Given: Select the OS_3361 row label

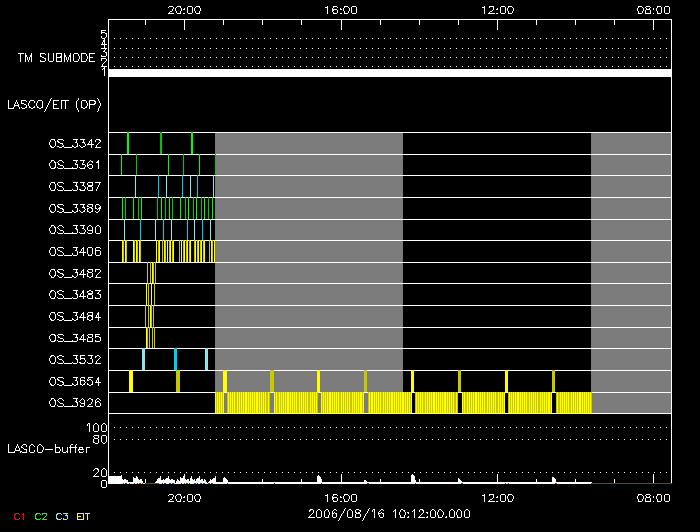Looking at the screenshot, I should 74,165.
